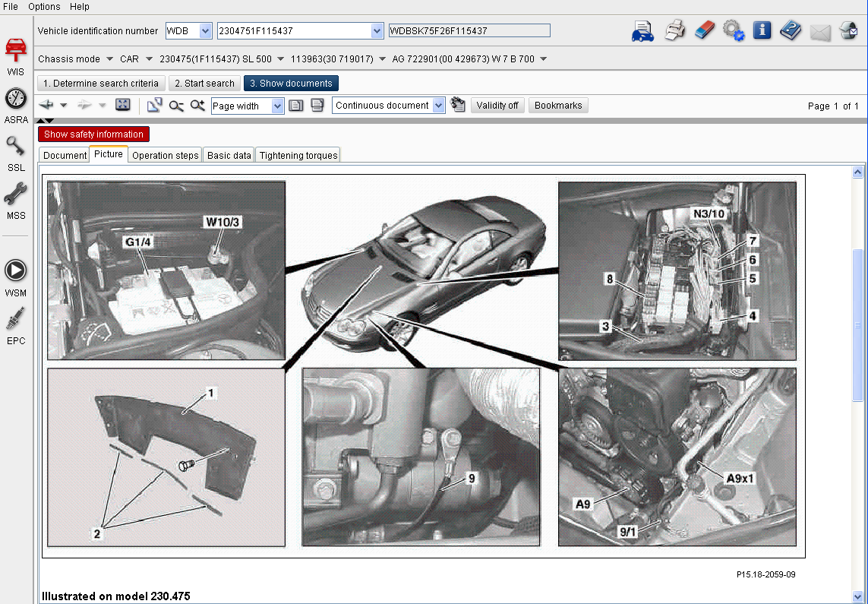The height and width of the screenshot is (604, 868).
Task: Go back with the left arrow icon
Action: pyautogui.click(x=46, y=105)
